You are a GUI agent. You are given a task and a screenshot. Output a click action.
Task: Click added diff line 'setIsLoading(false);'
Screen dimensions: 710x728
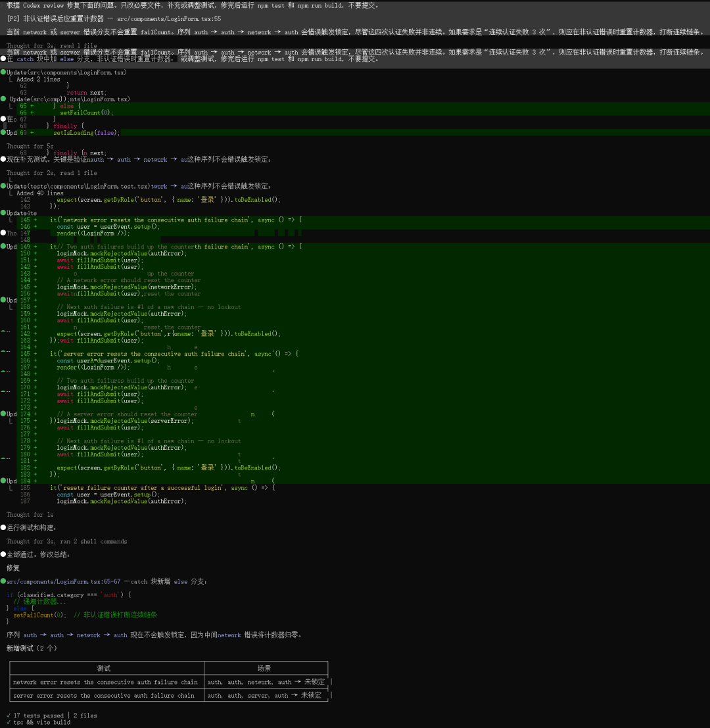pyautogui.click(x=86, y=133)
